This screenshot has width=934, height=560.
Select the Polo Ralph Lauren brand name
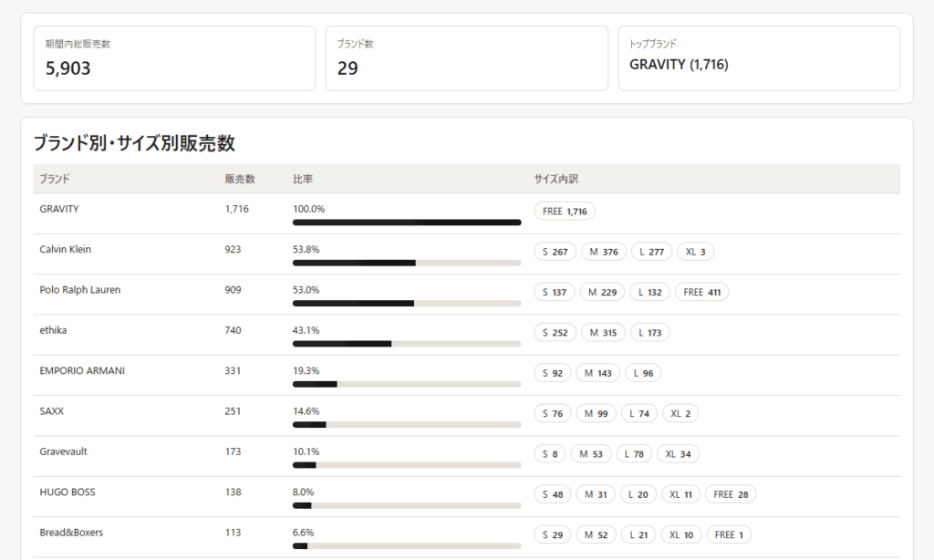80,290
